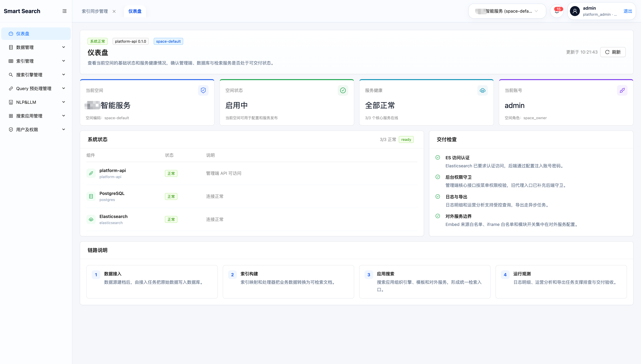Click the 启用中 value on 空间状态 card
The image size is (641, 364).
(237, 105)
